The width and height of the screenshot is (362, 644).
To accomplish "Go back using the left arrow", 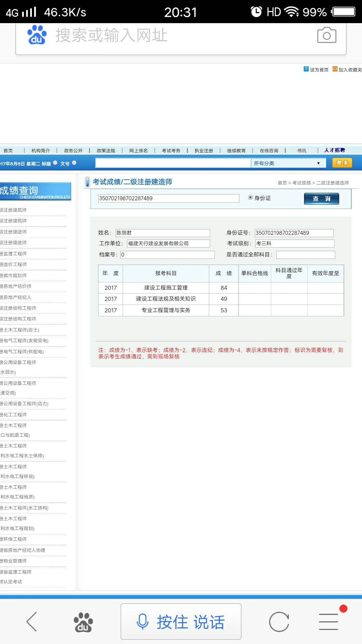I will (x=32, y=622).
